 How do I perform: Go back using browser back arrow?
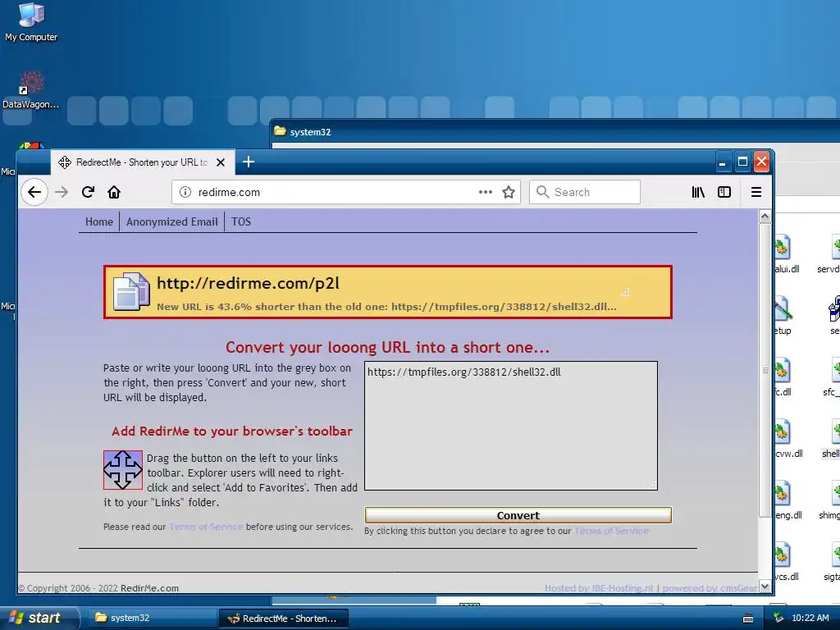pos(34,192)
